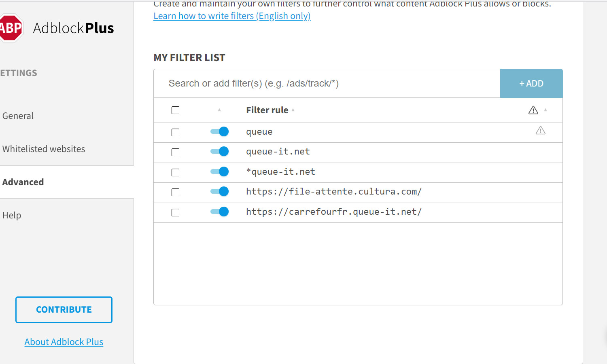The image size is (607, 364).
Task: Sort by Filter rule column arrow
Action: coord(293,110)
